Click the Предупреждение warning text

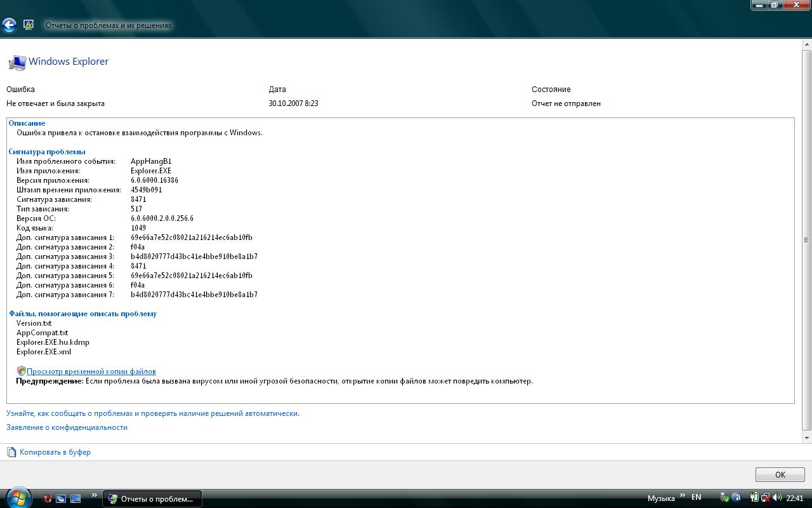(x=274, y=381)
